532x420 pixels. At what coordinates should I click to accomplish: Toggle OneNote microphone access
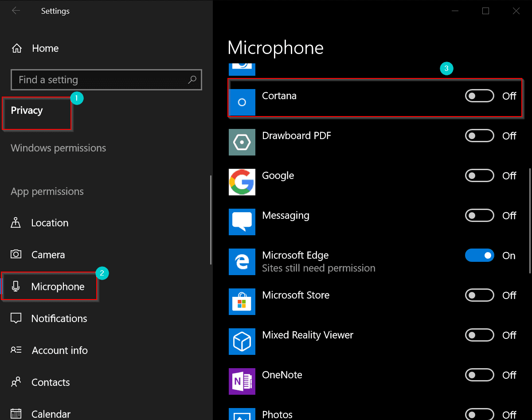coord(479,375)
